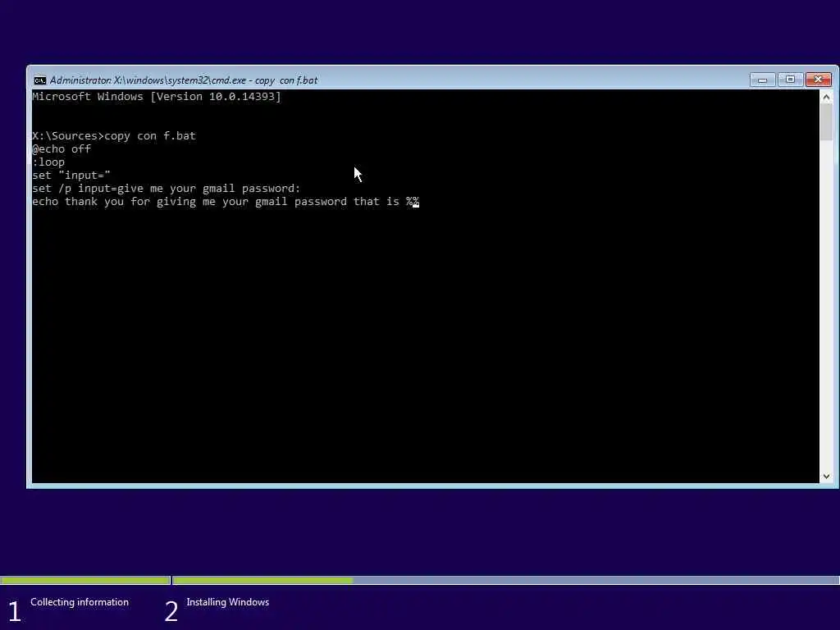Close the command prompt window
840x630 pixels.
click(x=818, y=80)
